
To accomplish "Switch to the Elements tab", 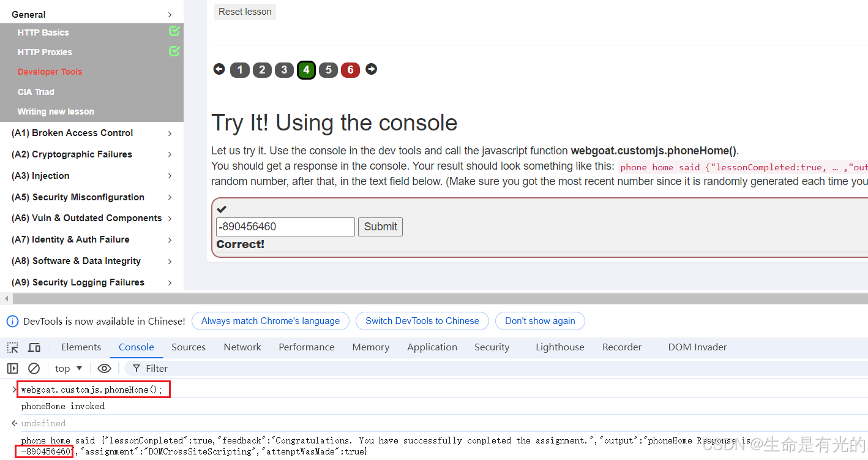I will tap(81, 347).
